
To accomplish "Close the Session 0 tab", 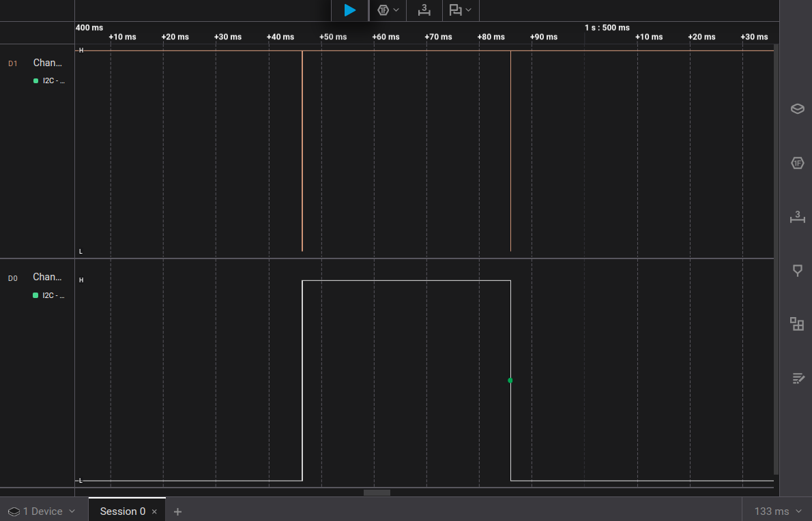I will click(x=154, y=511).
